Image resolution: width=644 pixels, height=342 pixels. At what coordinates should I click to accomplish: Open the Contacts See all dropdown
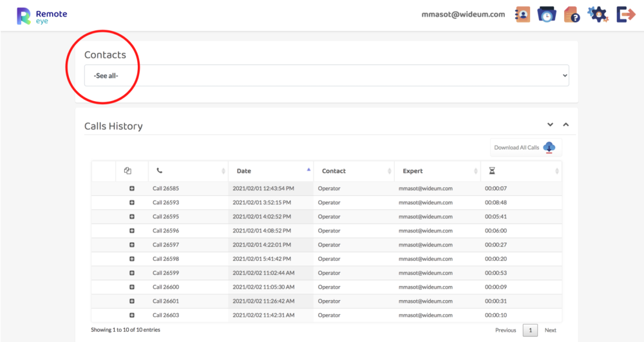tap(327, 75)
